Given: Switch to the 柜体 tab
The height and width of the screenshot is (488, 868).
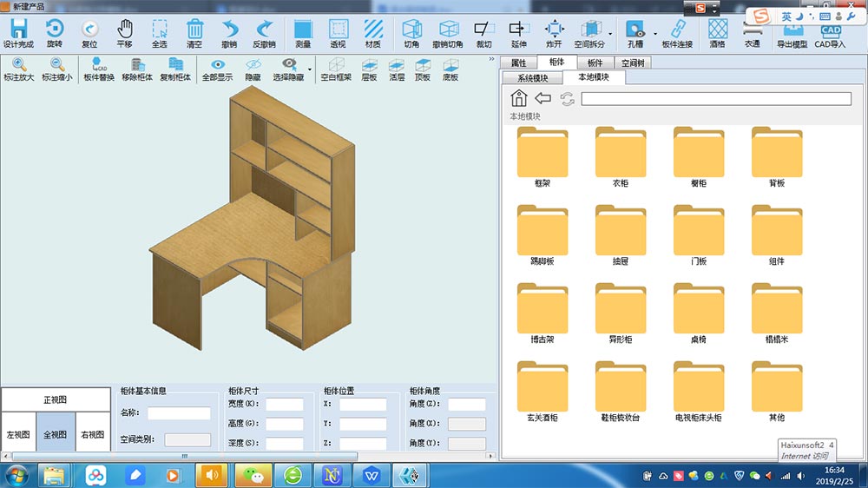Looking at the screenshot, I should point(556,62).
